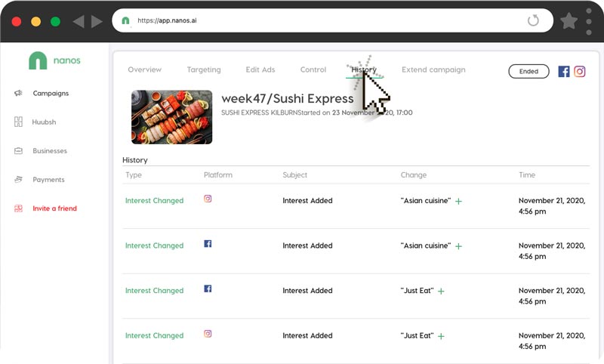Click "Just Eat" text in the third row
The height and width of the screenshot is (364, 604).
(417, 291)
